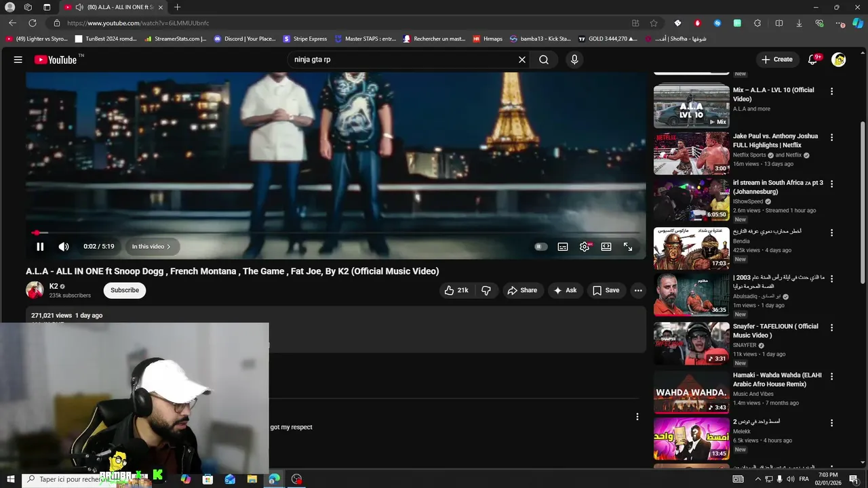Open menu for Mix A.L.A LVL 10
Image resolution: width=868 pixels, height=488 pixels.
[x=831, y=91]
